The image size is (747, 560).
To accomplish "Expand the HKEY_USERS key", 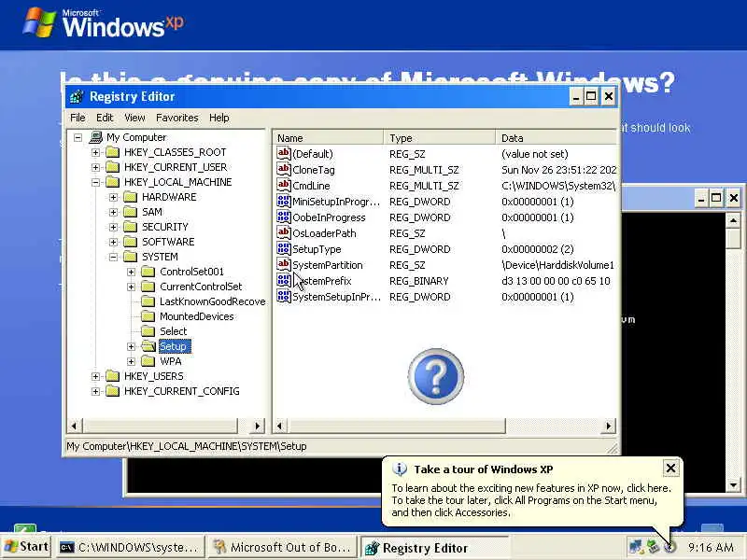I will click(x=96, y=376).
